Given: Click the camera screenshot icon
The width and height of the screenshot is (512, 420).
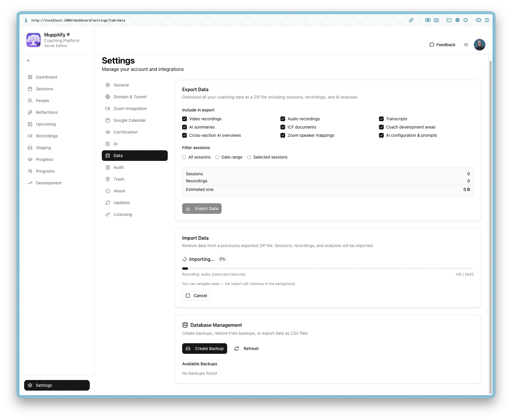Looking at the screenshot, I should click(436, 20).
